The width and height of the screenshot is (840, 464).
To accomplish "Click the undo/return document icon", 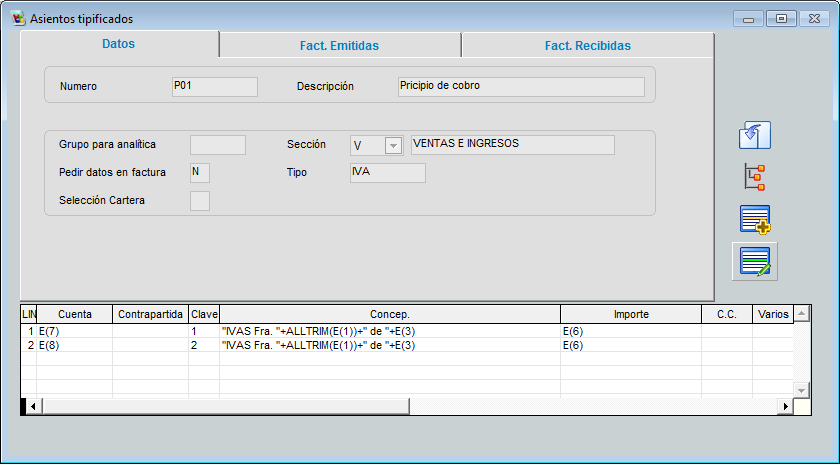I will (755, 135).
